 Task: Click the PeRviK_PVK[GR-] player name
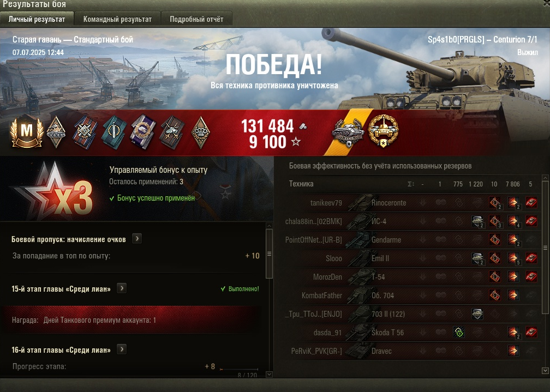(316, 351)
